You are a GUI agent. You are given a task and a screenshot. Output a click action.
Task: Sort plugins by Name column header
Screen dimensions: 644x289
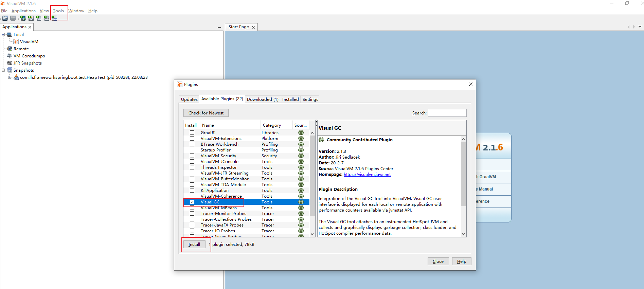(230, 125)
